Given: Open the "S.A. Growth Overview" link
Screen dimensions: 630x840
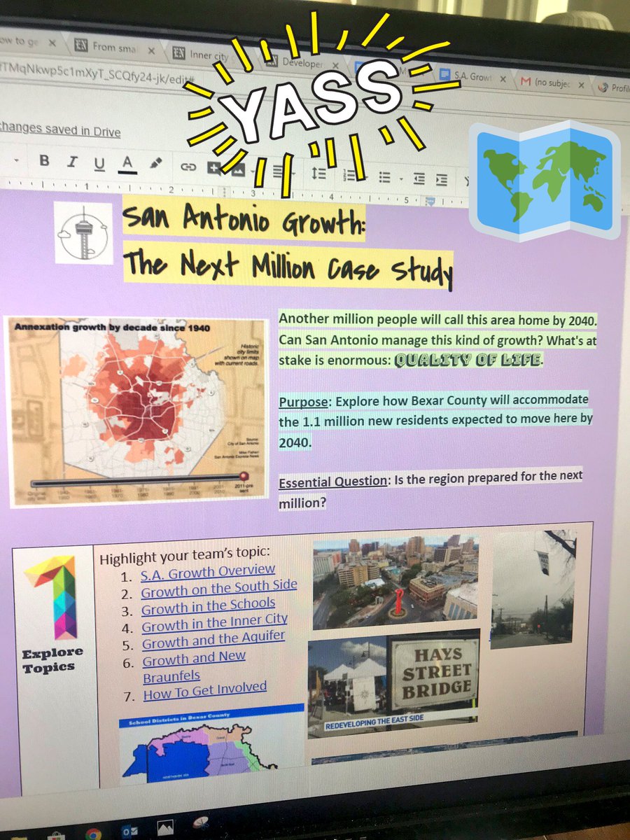Looking at the screenshot, I should pos(208,572).
